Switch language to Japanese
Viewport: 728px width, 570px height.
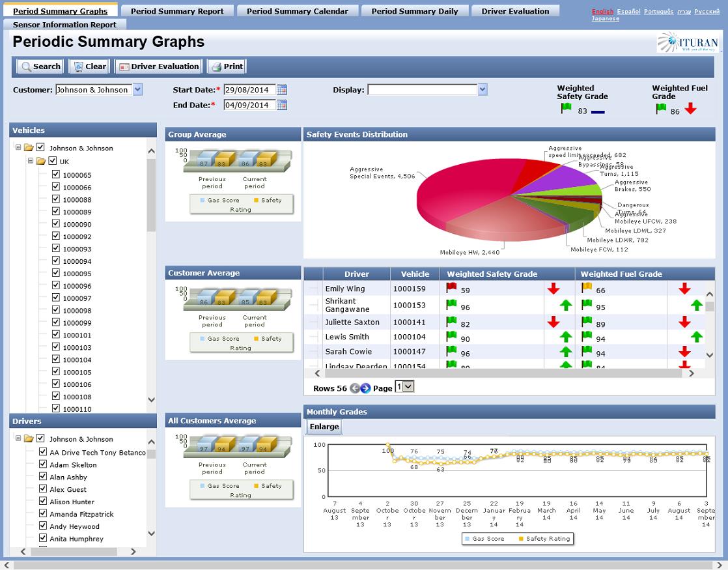(x=606, y=19)
